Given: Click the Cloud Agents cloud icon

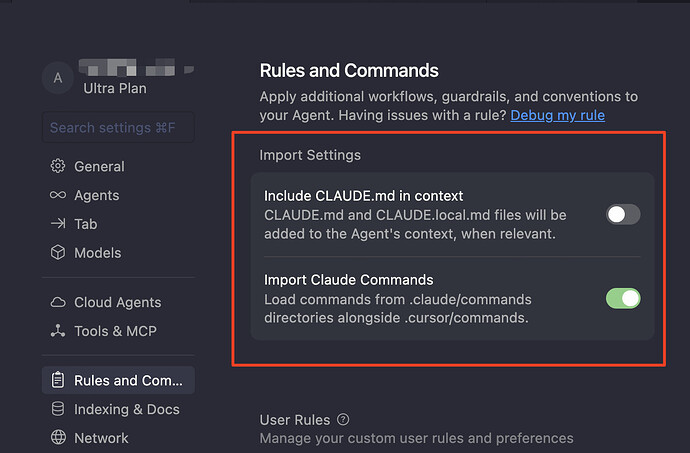Looking at the screenshot, I should coord(58,302).
